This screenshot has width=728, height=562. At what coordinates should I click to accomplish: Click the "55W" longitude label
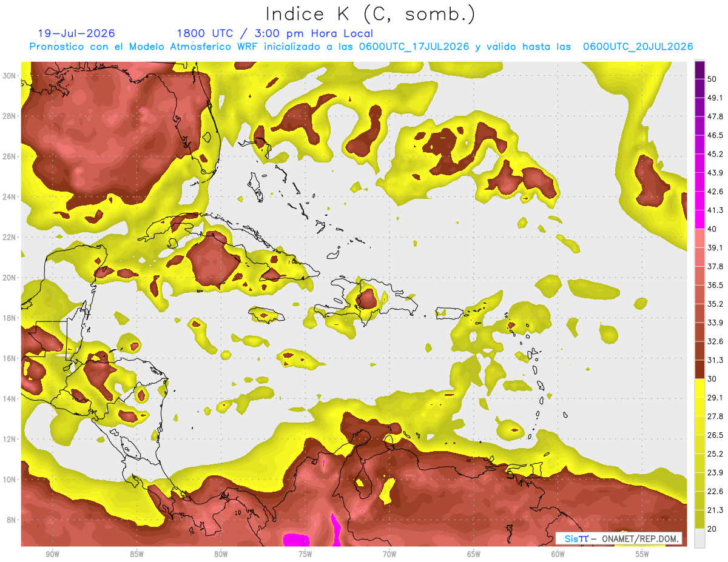tap(642, 554)
